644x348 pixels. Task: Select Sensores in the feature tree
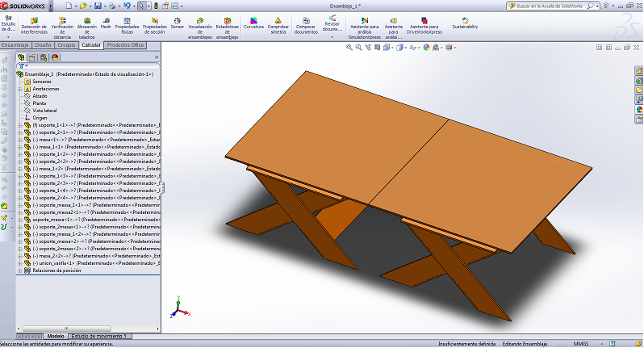tap(42, 82)
